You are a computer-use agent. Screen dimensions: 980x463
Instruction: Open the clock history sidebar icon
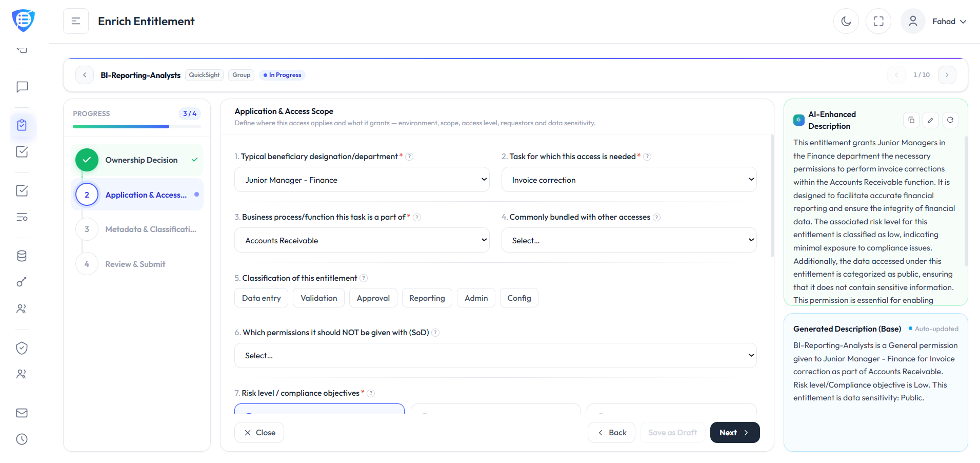coord(22,439)
